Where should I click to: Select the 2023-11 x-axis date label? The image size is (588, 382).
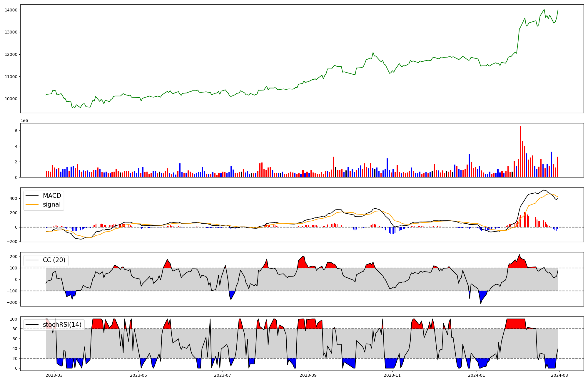[x=392, y=375]
